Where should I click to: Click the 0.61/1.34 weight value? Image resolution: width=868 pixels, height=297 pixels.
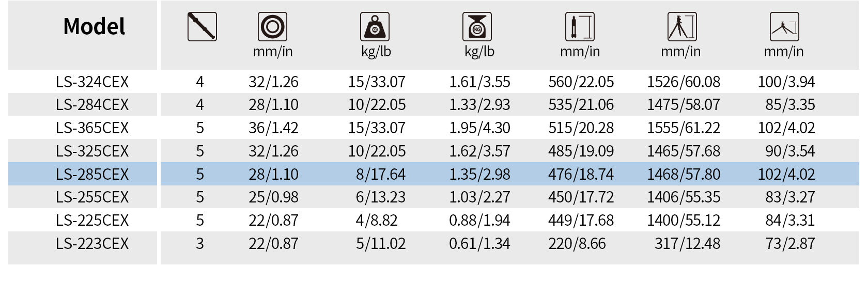point(479,243)
